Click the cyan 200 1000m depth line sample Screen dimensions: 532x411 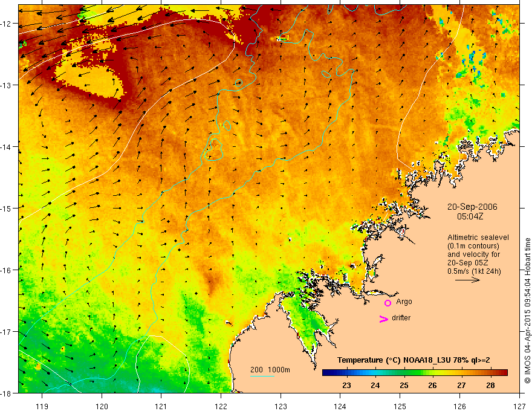262,376
